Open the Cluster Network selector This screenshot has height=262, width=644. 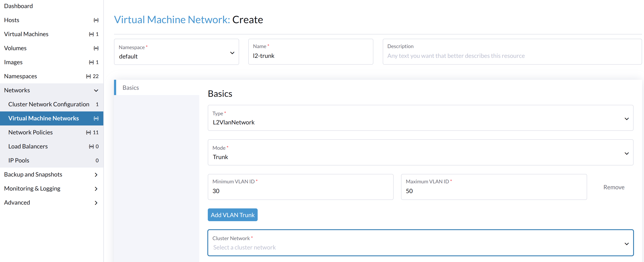pyautogui.click(x=420, y=243)
